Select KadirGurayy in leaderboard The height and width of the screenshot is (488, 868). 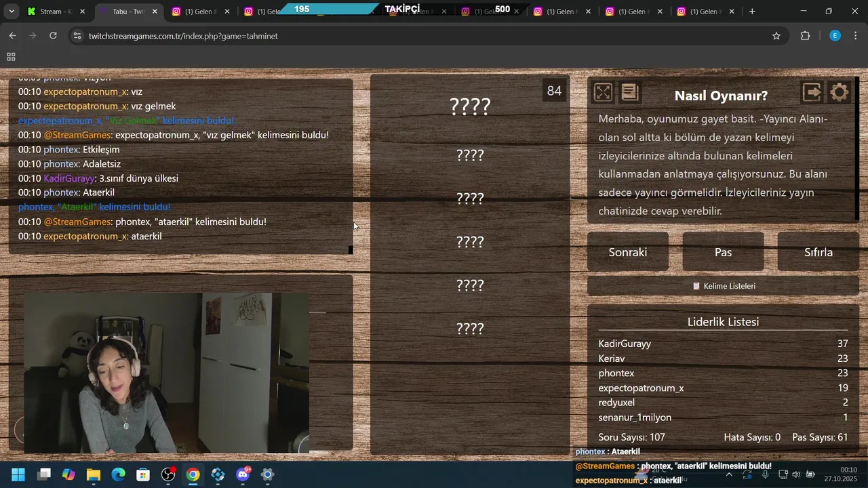click(723, 344)
